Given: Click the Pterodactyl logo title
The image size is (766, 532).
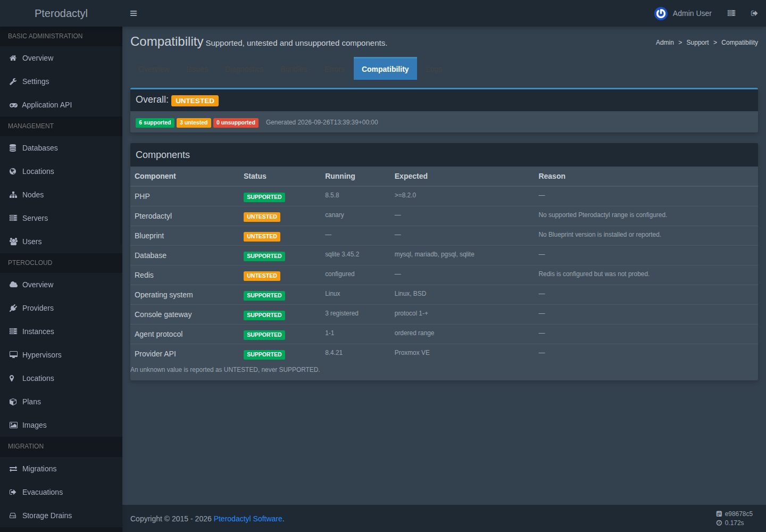Looking at the screenshot, I should coord(61,13).
